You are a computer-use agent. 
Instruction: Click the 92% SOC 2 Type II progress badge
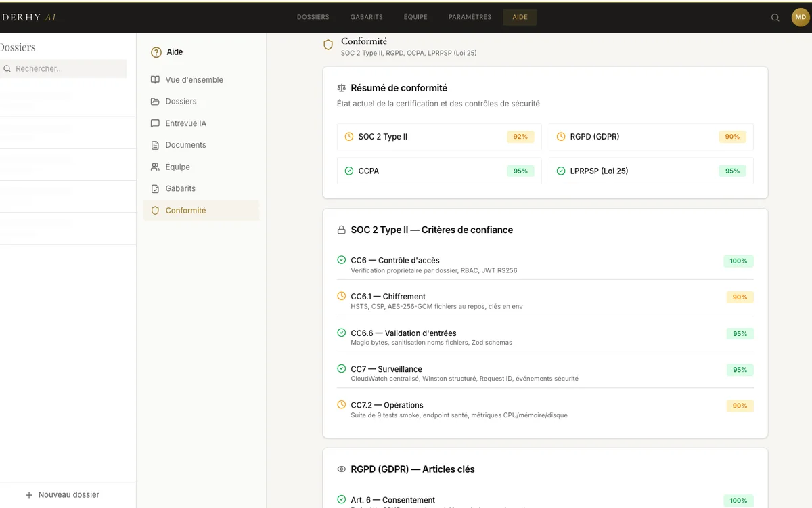(x=520, y=136)
